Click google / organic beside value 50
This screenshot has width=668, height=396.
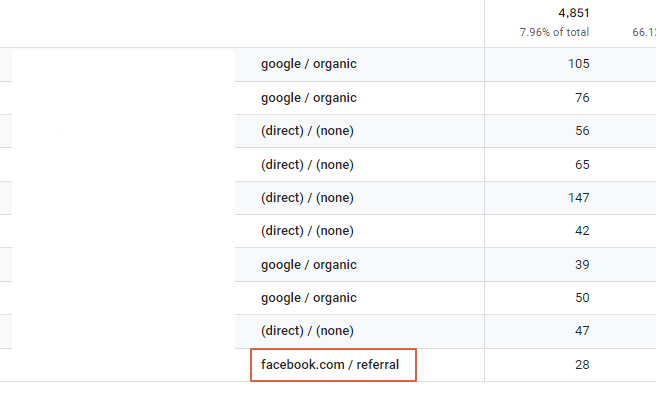(x=308, y=298)
